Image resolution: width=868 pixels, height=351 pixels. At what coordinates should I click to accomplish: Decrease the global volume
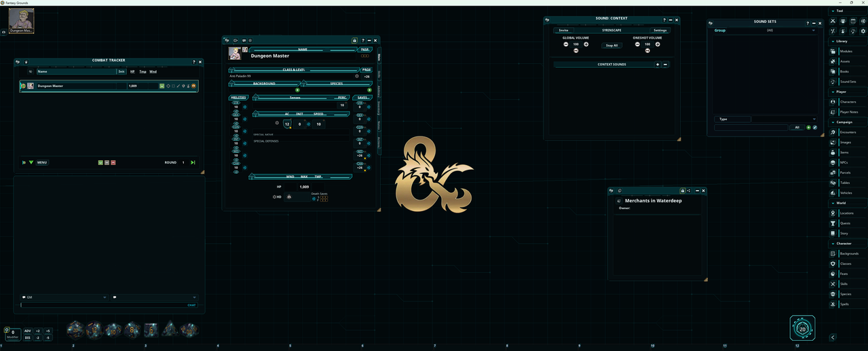[x=566, y=44]
